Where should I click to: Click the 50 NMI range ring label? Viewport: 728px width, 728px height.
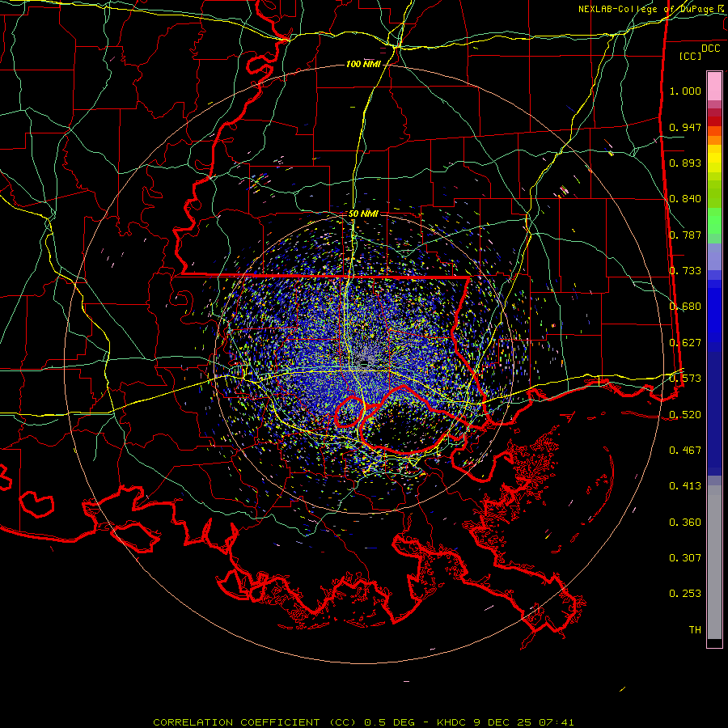(363, 214)
